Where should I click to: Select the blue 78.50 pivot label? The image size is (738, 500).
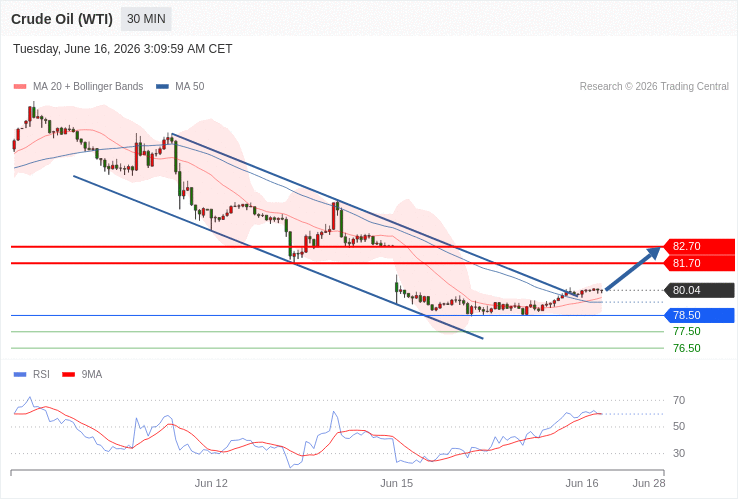coord(699,315)
